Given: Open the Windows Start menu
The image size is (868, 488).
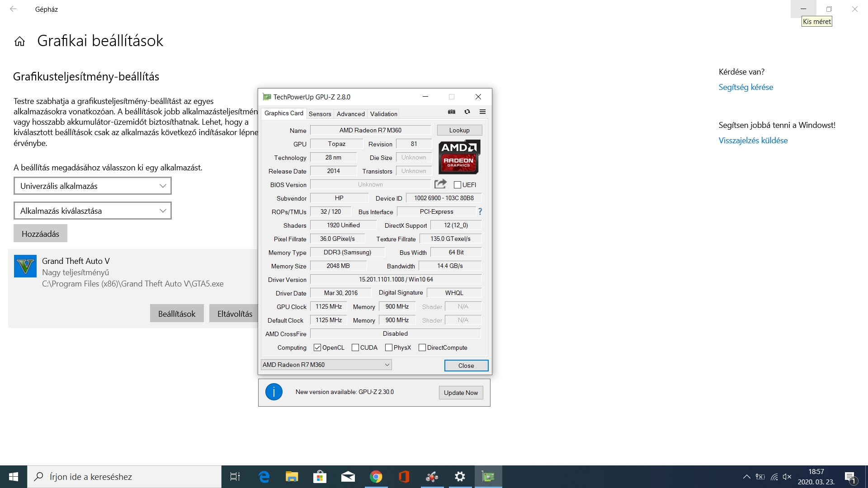Looking at the screenshot, I should pyautogui.click(x=14, y=477).
